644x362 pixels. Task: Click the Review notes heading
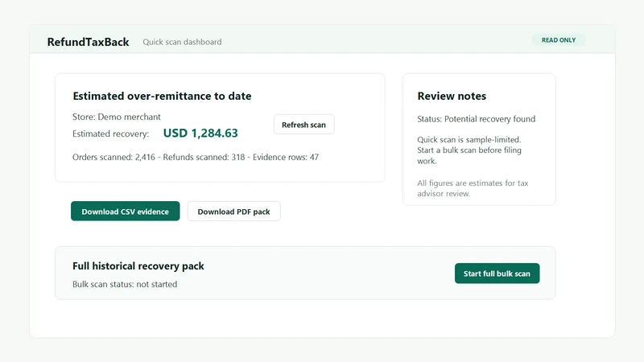click(x=452, y=96)
